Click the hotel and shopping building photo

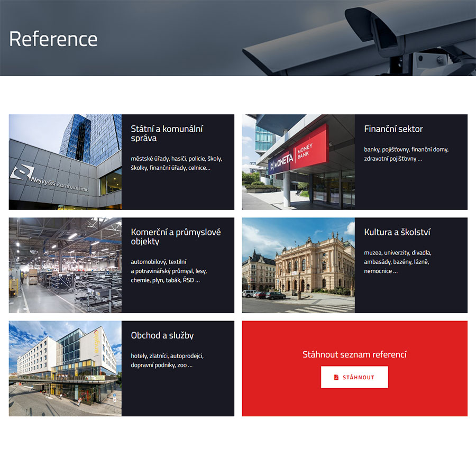[x=65, y=368]
